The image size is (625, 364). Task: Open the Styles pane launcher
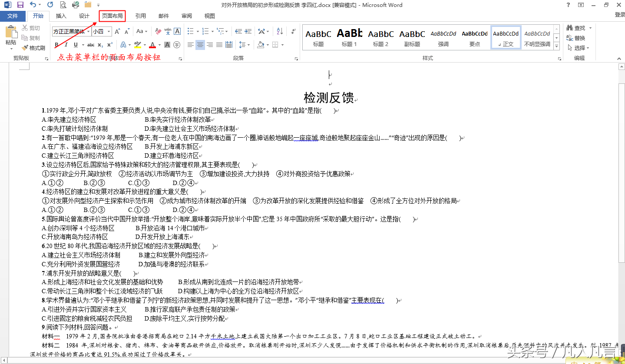(x=559, y=58)
